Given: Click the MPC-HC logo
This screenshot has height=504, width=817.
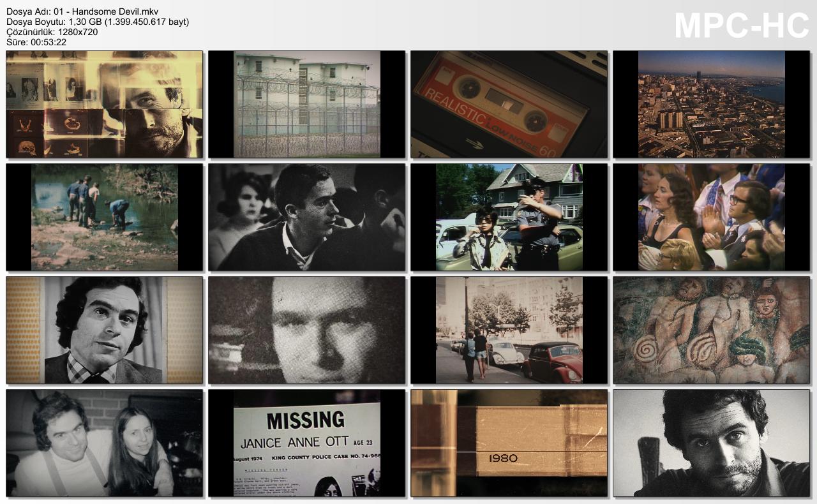Looking at the screenshot, I should click(741, 26).
